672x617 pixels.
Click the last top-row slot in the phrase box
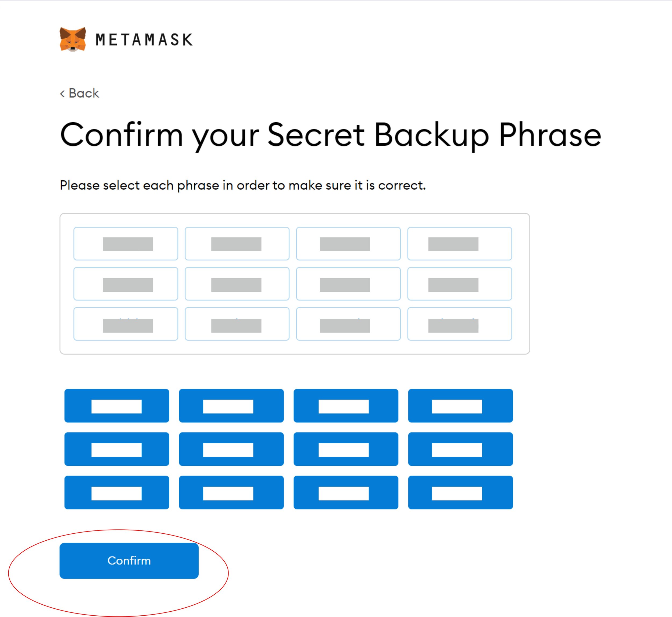tap(459, 244)
